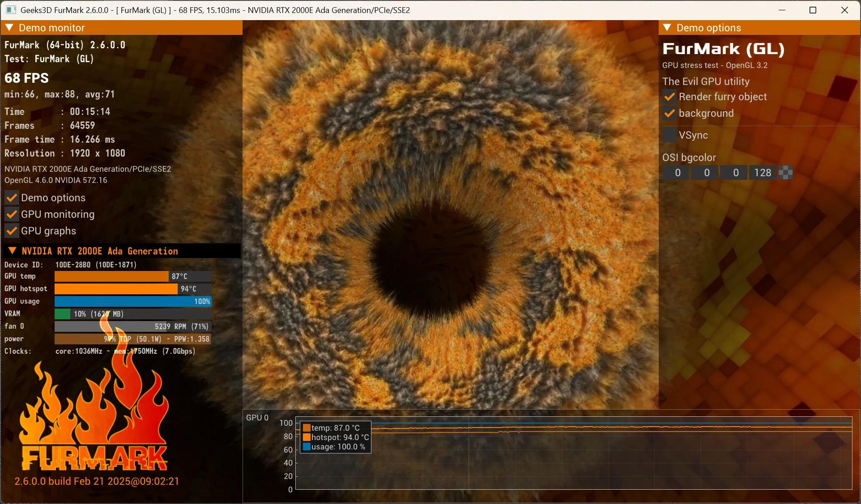Viewport: 861px width, 504px height.
Task: Disable Render furry object
Action: pos(669,97)
